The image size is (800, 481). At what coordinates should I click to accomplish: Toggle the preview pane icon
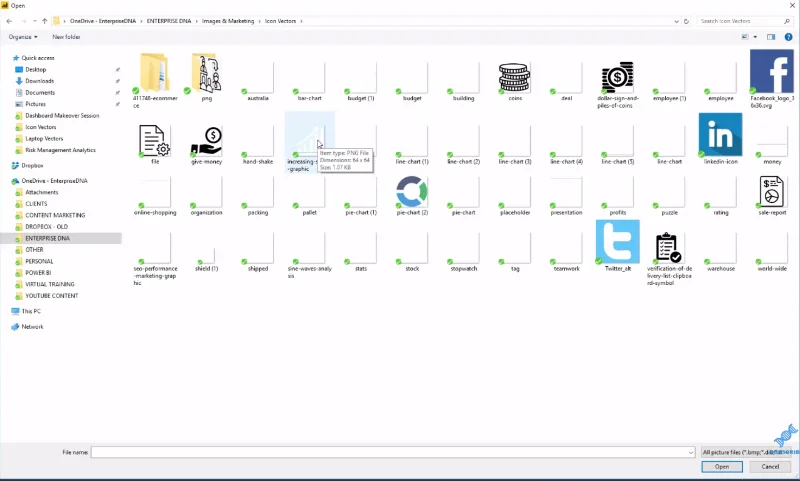click(x=771, y=37)
